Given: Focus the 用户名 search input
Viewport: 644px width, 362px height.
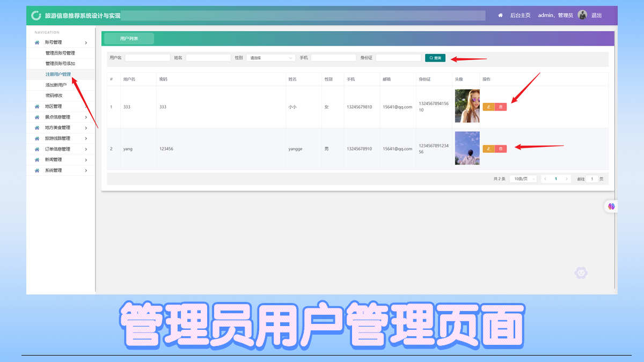Looking at the screenshot, I should click(148, 57).
